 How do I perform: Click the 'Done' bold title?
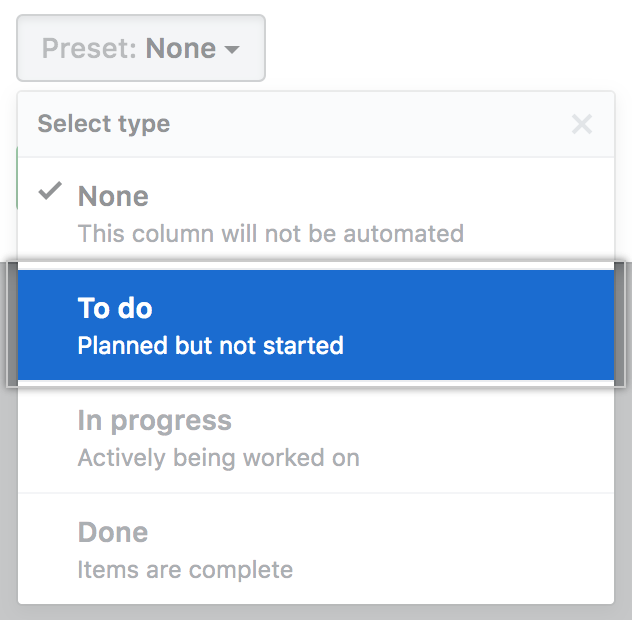pos(113,532)
